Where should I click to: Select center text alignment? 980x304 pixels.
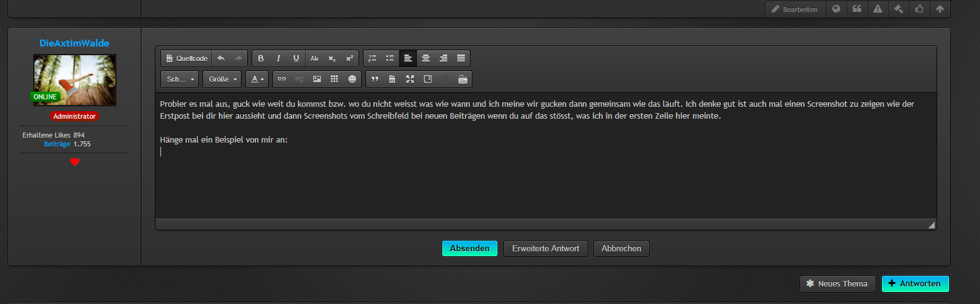coord(426,58)
